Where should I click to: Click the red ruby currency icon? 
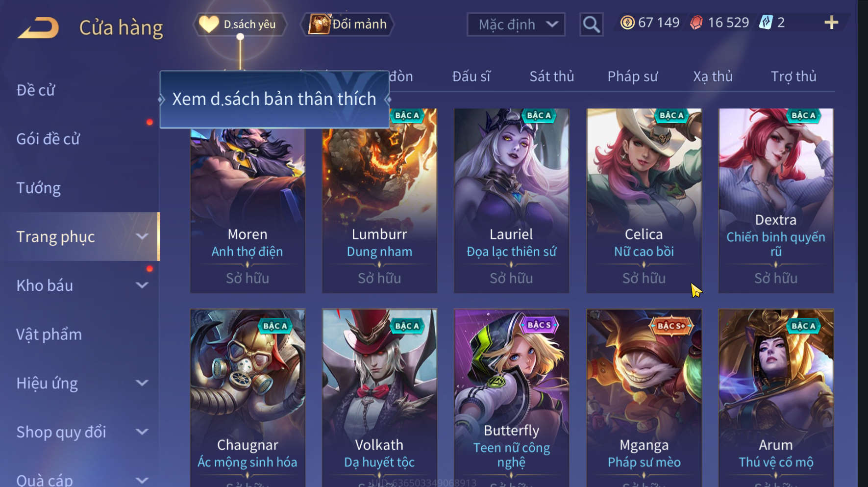point(696,23)
